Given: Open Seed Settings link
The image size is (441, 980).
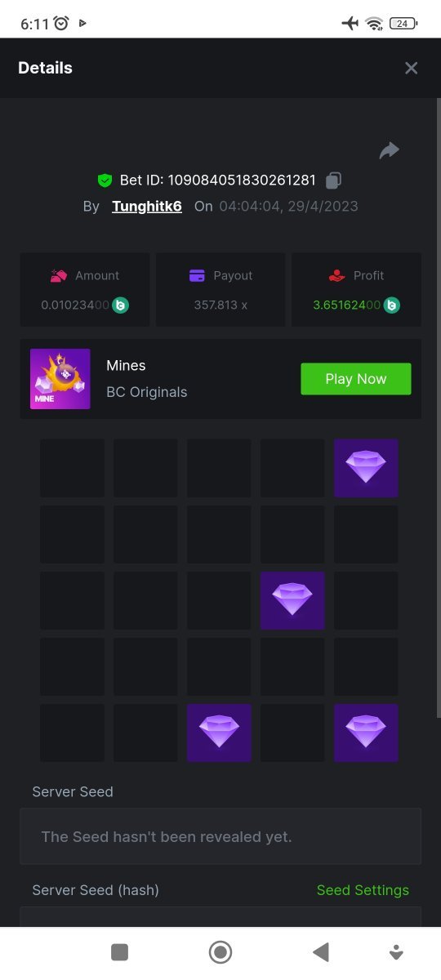Looking at the screenshot, I should coord(363,890).
